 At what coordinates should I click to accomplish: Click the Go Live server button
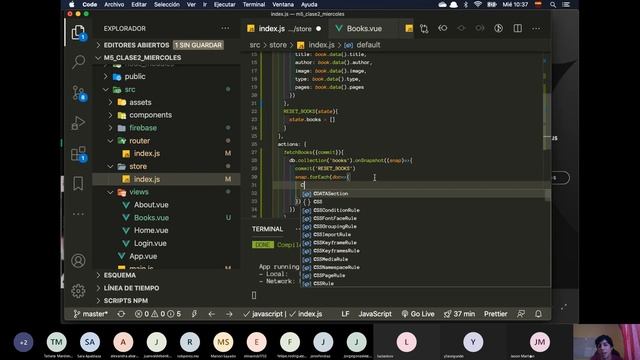pos(418,314)
